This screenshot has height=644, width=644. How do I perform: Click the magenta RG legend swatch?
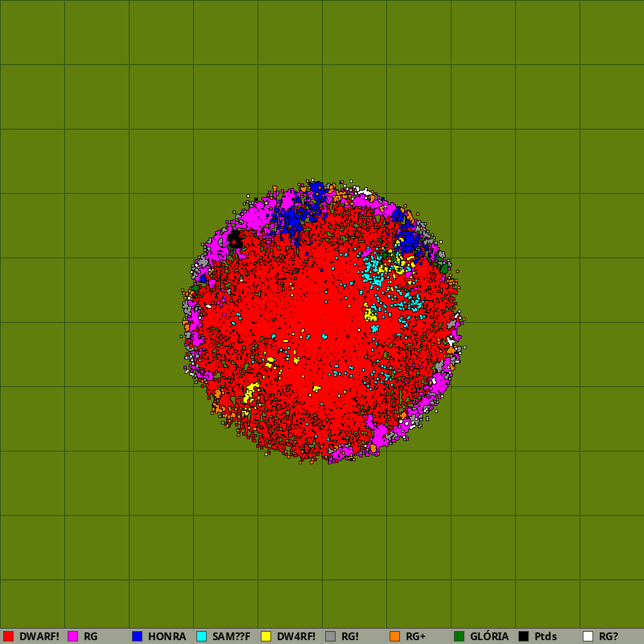(73, 636)
